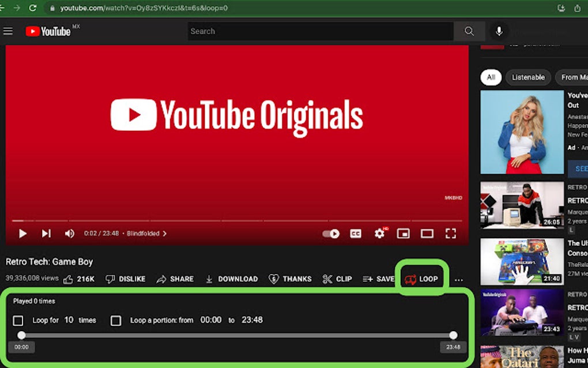This screenshot has width=588, height=368.
Task: Play the video
Action: point(22,234)
